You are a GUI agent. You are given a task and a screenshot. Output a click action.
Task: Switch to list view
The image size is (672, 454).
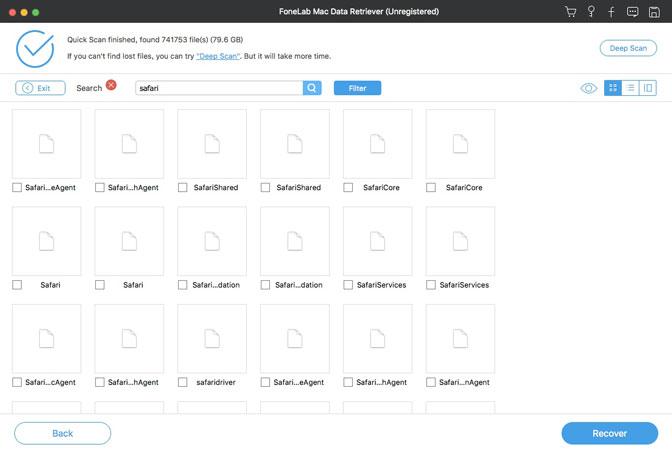[630, 88]
